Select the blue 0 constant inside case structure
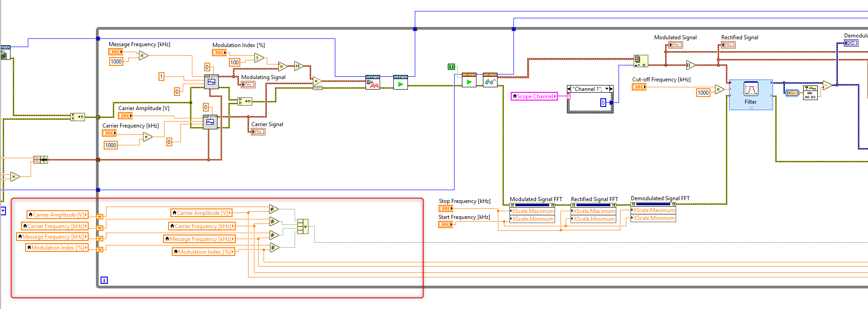This screenshot has height=309, width=868. pos(603,103)
